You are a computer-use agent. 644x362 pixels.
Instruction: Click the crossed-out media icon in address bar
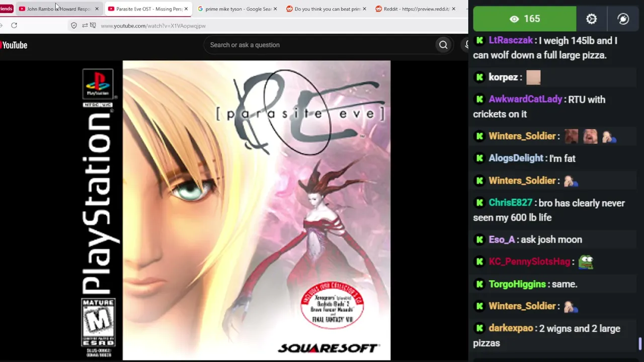point(93,26)
